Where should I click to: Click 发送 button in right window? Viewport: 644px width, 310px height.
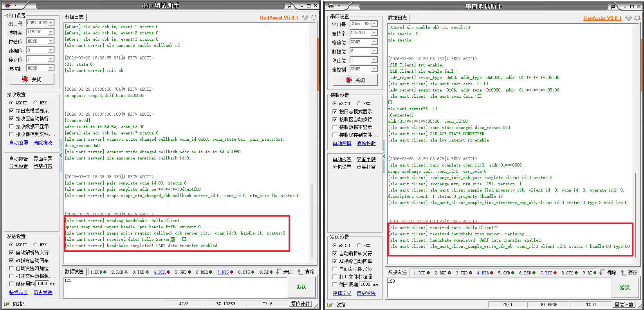coord(625,288)
